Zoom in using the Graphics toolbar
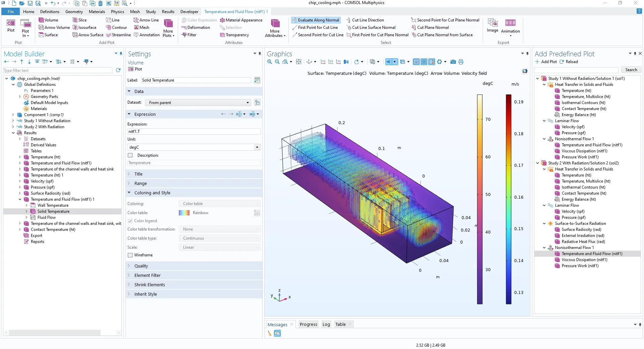The image size is (644, 349). pyautogui.click(x=270, y=62)
